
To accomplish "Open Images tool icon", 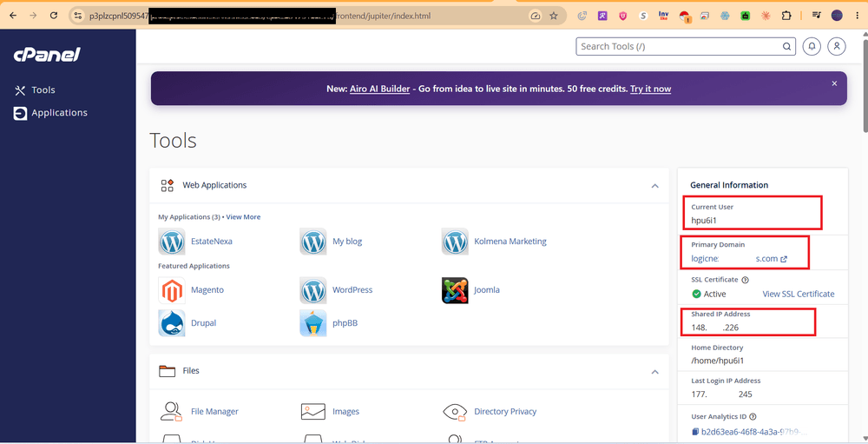I will [x=313, y=411].
